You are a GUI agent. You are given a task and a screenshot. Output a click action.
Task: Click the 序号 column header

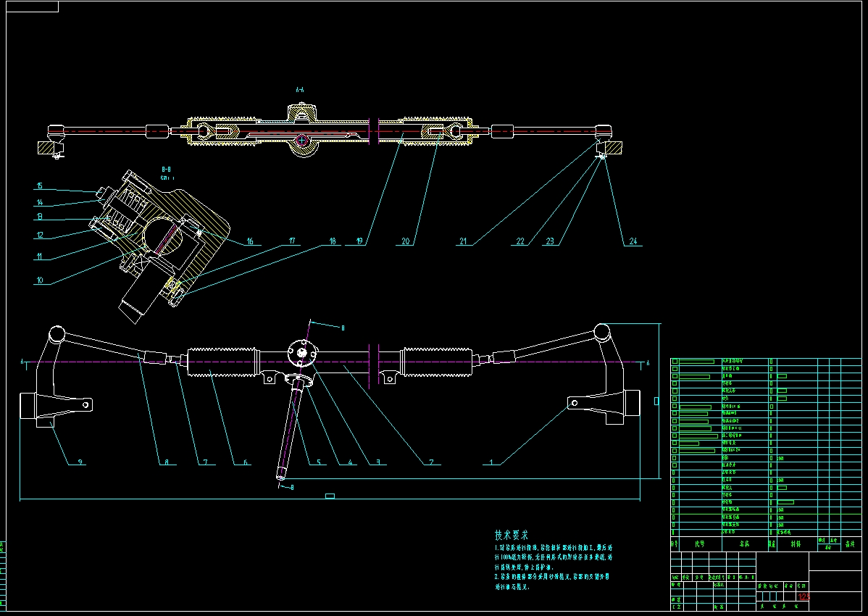pos(674,544)
